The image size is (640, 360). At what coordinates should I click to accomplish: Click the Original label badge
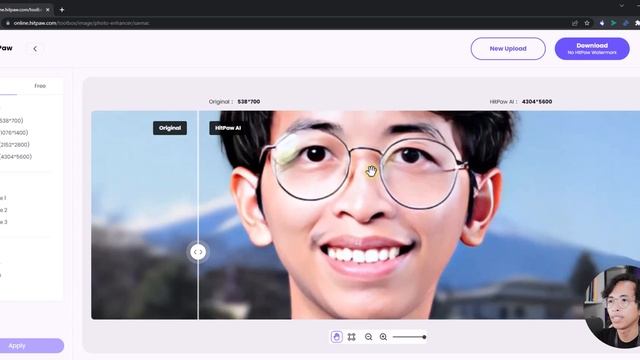click(170, 128)
